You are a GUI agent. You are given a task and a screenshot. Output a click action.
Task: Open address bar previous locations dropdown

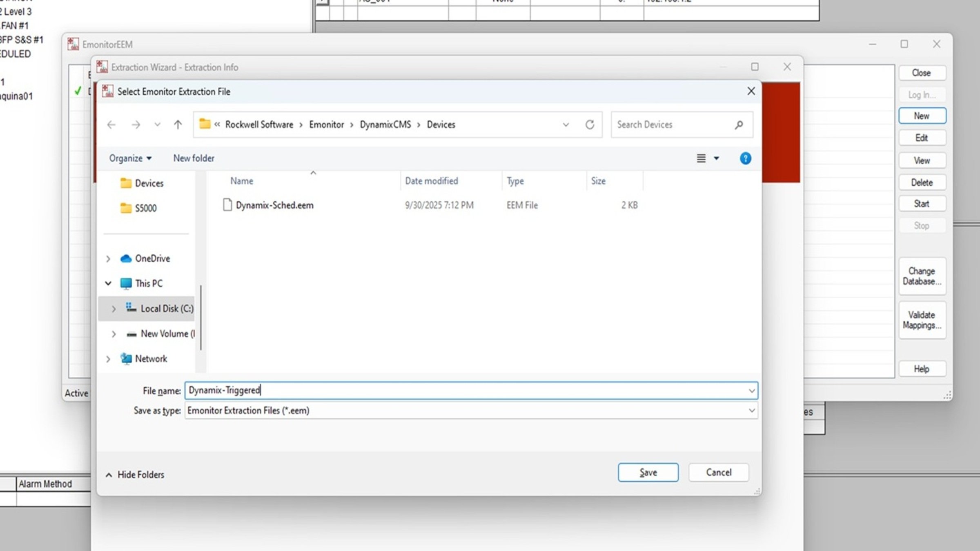tap(566, 124)
